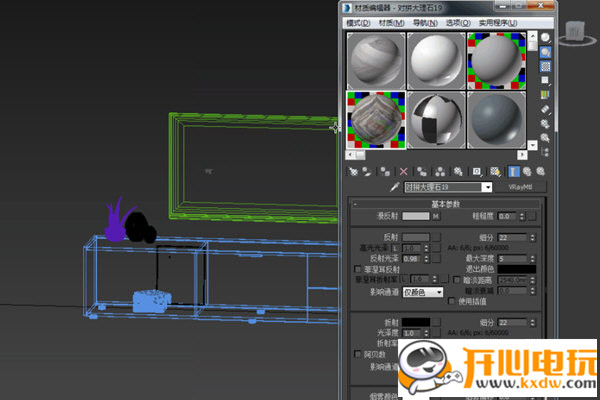Open the 影响通道 dropdown set to 仅颜色

pos(421,292)
